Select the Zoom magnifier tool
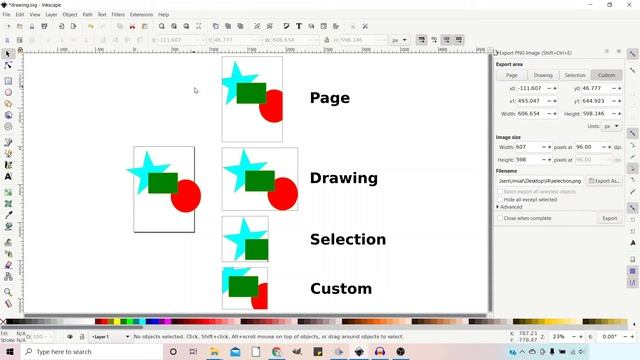Image resolution: width=640 pixels, height=360 pixels. (8, 292)
